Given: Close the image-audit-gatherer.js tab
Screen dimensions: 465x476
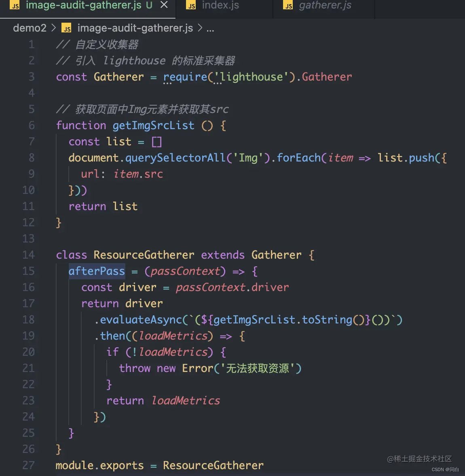Looking at the screenshot, I should tap(164, 4).
